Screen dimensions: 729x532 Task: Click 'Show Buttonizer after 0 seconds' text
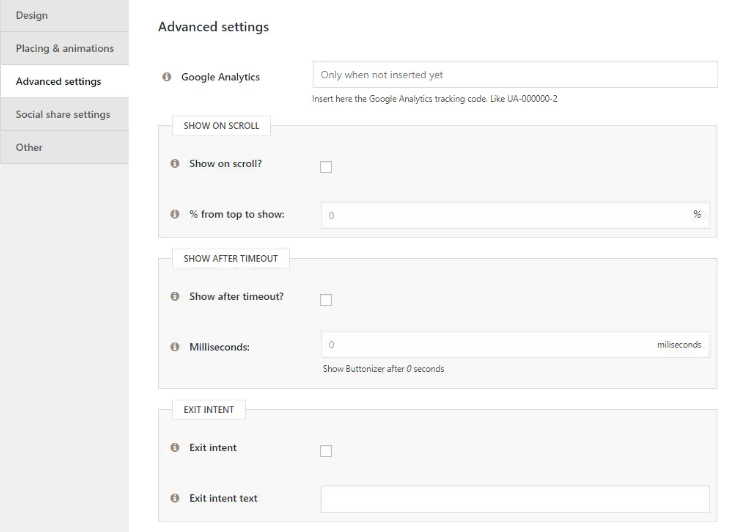[x=384, y=369]
